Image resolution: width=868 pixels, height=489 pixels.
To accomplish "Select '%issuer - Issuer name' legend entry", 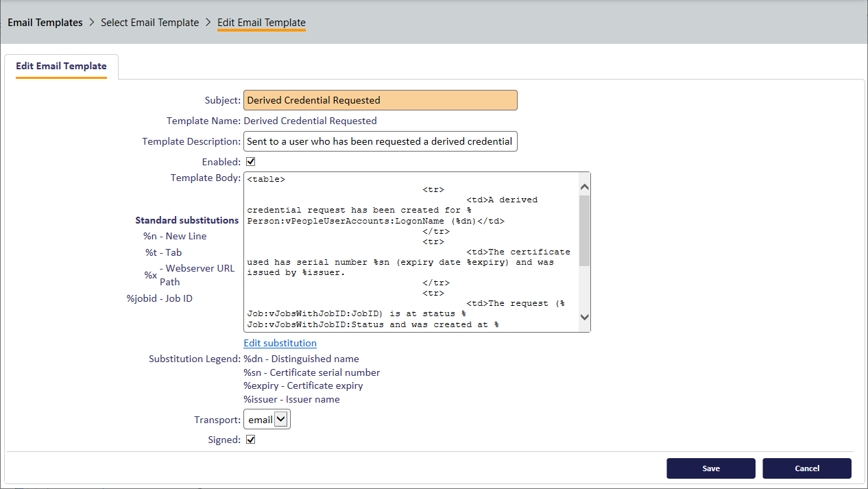I will point(291,399).
